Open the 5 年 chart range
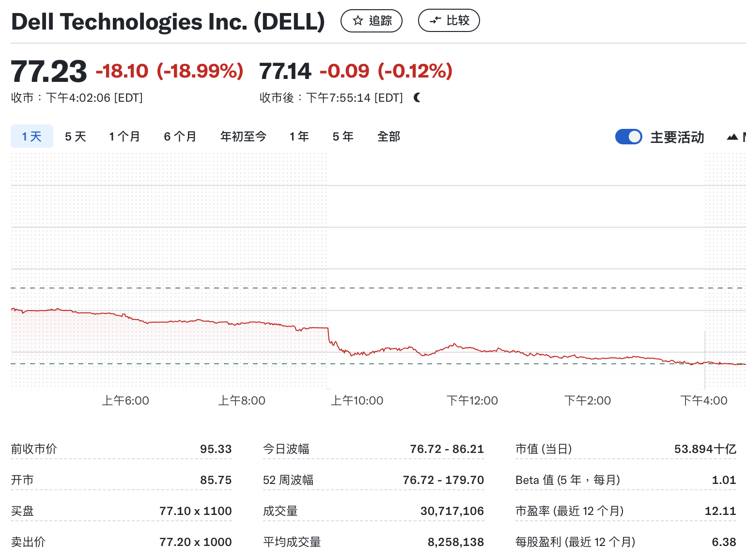746x560 pixels. (343, 137)
